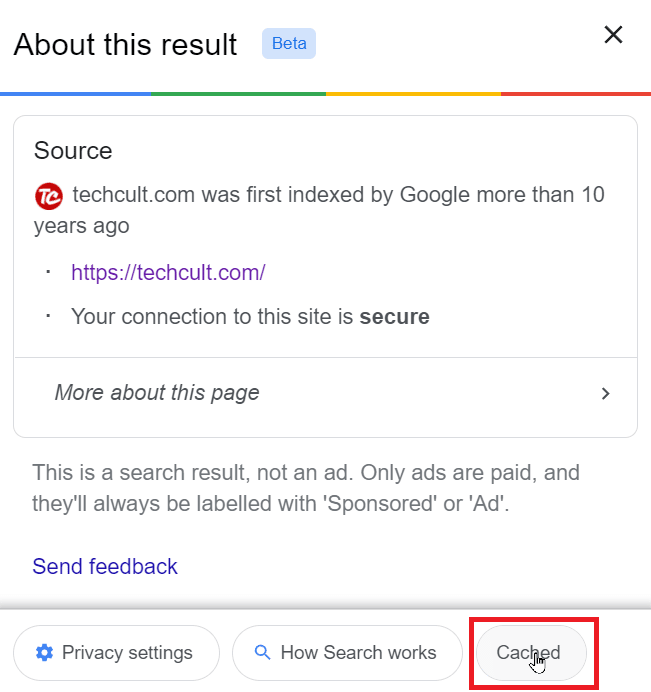The image size is (651, 692).
Task: Click the chevron arrow beside More about this page
Action: click(606, 393)
